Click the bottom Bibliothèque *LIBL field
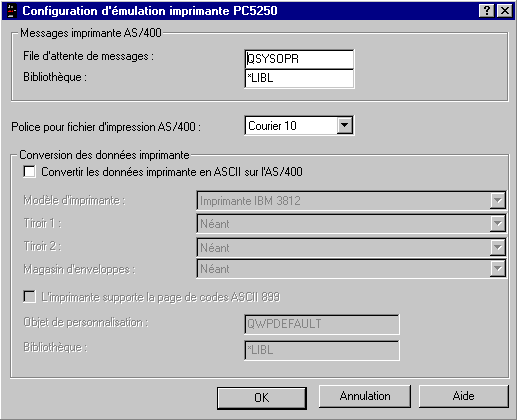Viewport: 517px width, 420px height. [322, 350]
